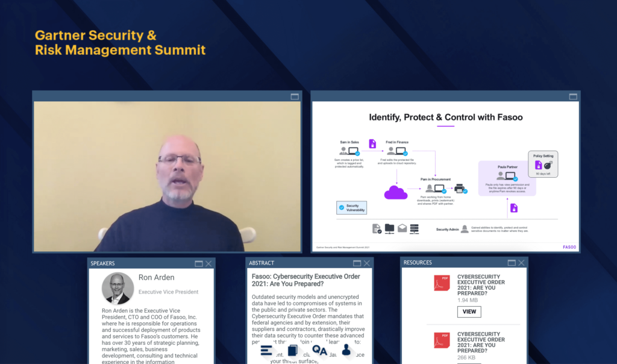The height and width of the screenshot is (364, 617).
Task: Close the Resources panel
Action: point(521,263)
